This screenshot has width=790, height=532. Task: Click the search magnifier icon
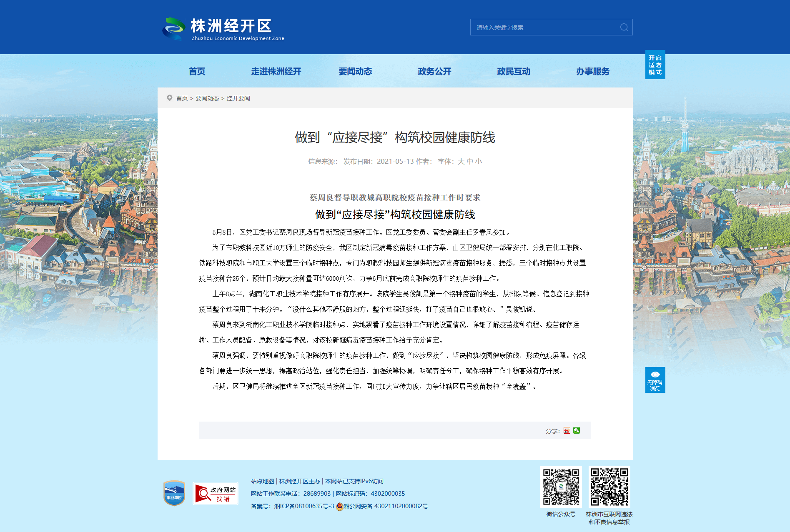(x=624, y=27)
